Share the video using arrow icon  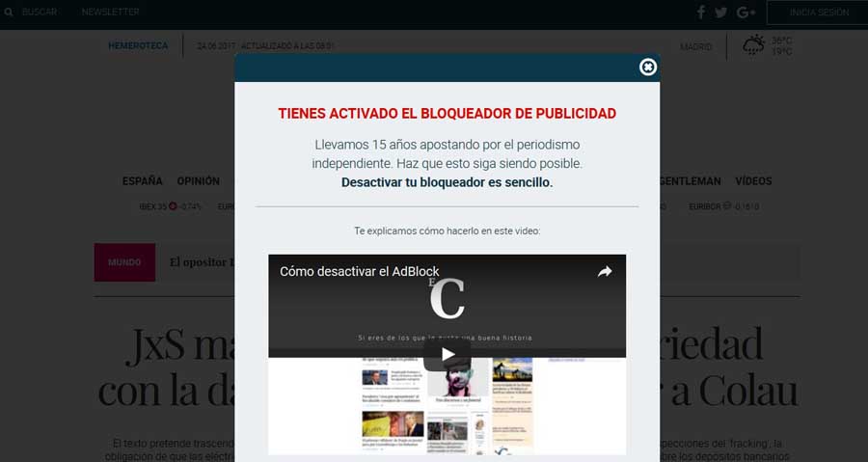pyautogui.click(x=605, y=271)
